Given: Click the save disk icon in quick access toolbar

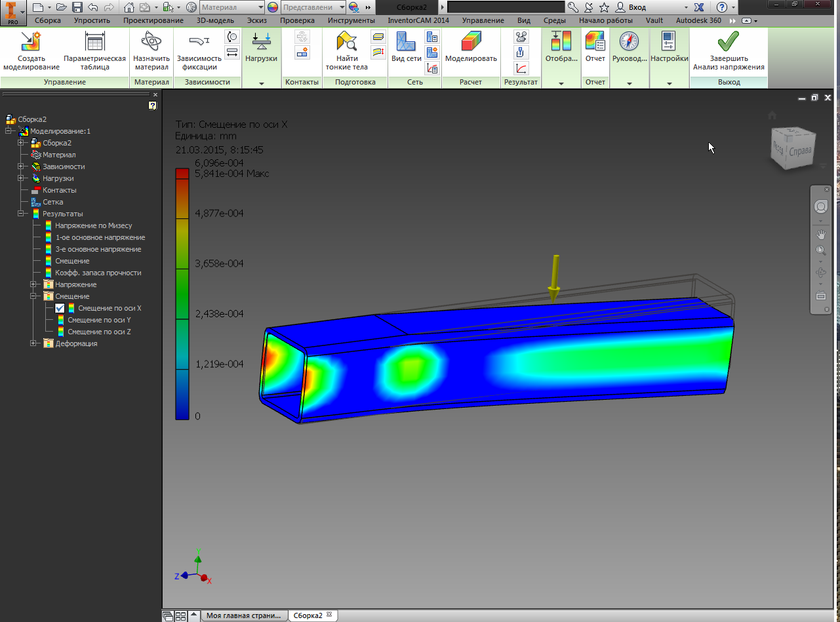Looking at the screenshot, I should (x=77, y=7).
